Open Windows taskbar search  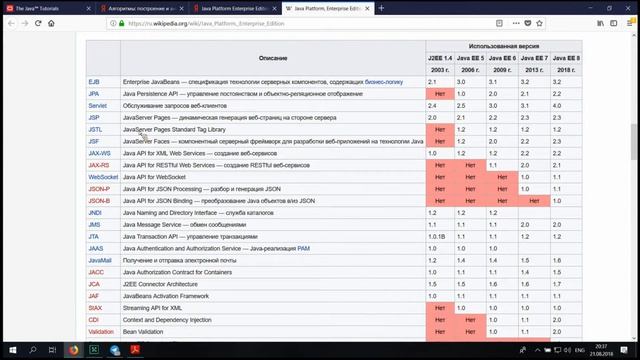coord(33,350)
